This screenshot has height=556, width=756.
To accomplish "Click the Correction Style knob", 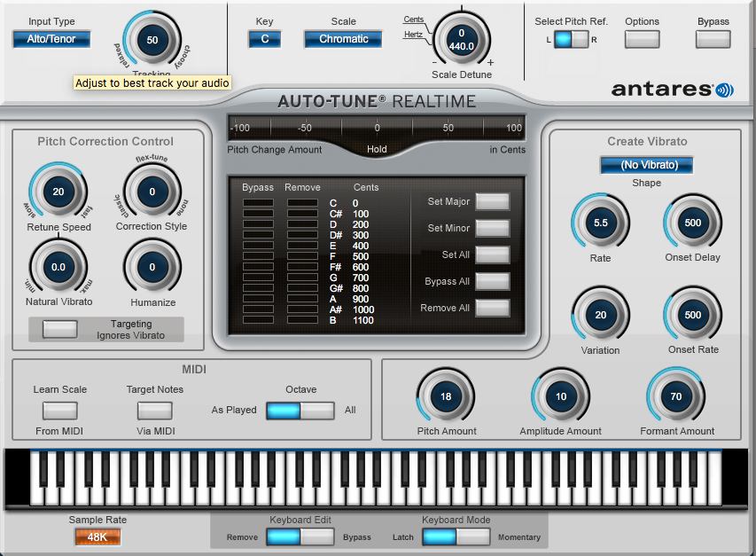I will click(152, 192).
